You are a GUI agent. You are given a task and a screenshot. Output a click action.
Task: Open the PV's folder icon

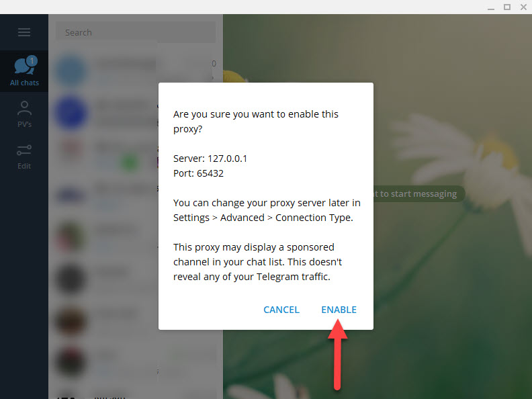(x=24, y=109)
